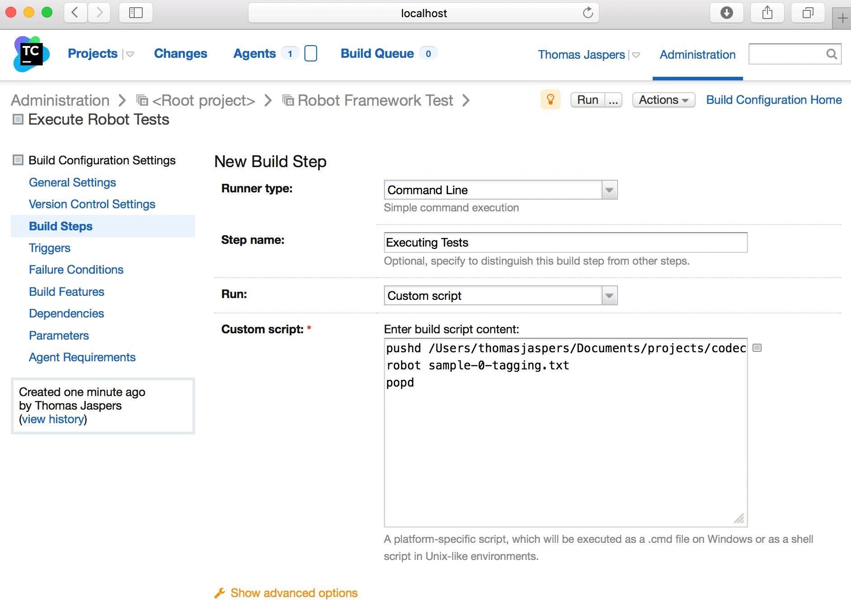The image size is (851, 616).
Task: Click the TeamCity logo icon
Action: (31, 54)
